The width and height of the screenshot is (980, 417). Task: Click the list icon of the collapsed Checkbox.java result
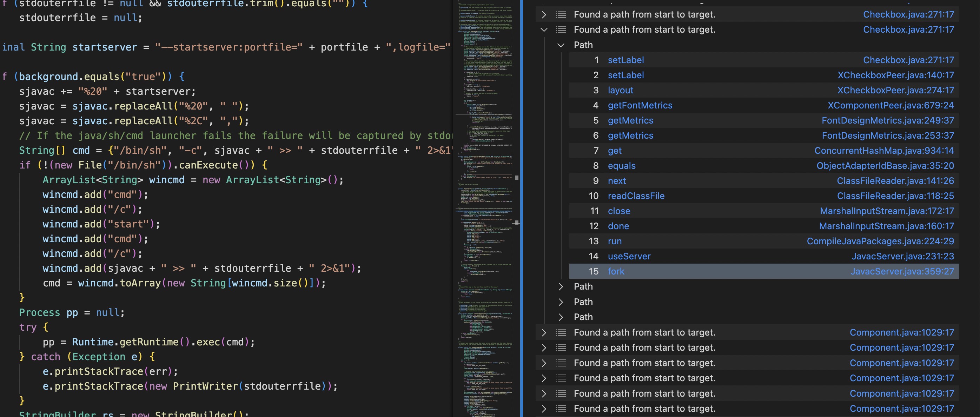(x=561, y=14)
